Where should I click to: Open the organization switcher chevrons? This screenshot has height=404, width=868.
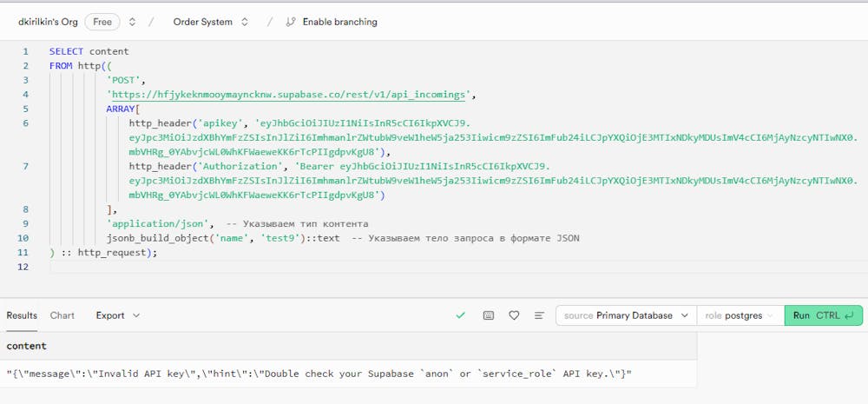pos(132,22)
